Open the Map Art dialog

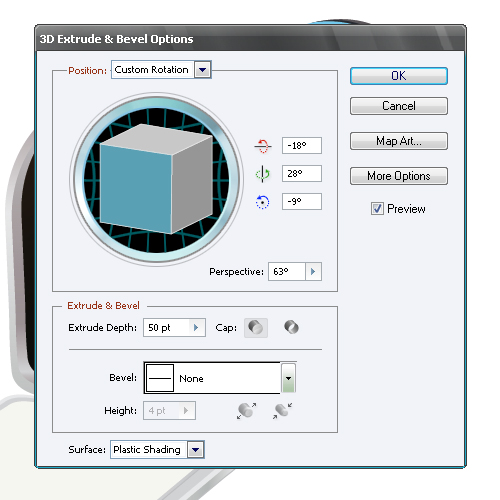tap(399, 141)
